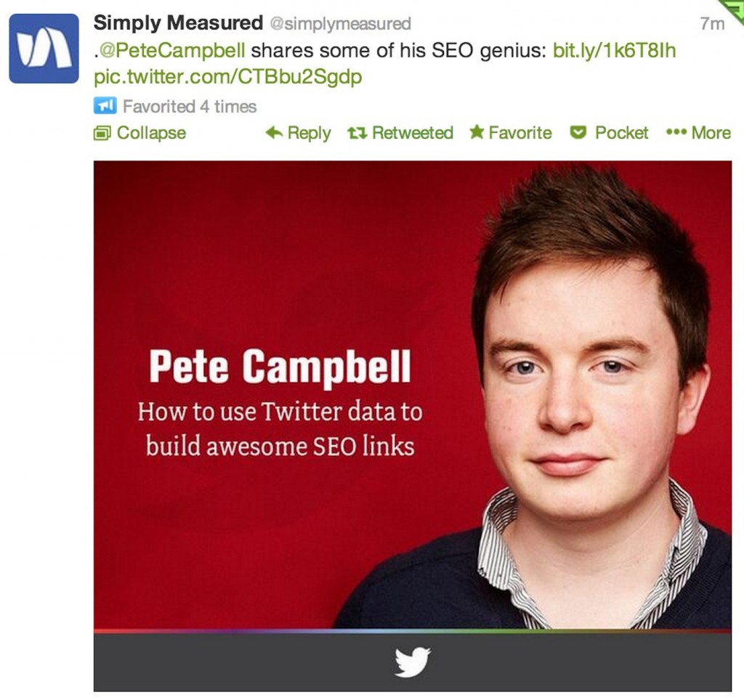Click the collapse tweet icon
The width and height of the screenshot is (744, 700).
(102, 134)
